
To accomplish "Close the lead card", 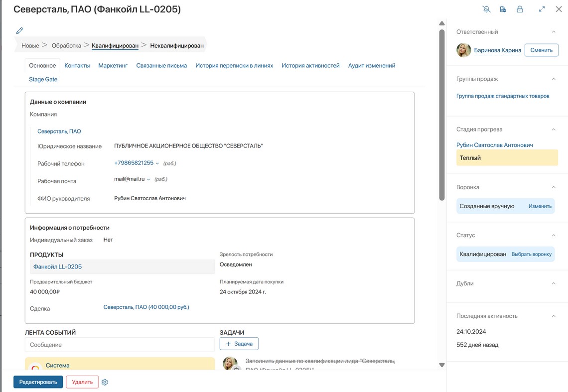I will pyautogui.click(x=559, y=9).
